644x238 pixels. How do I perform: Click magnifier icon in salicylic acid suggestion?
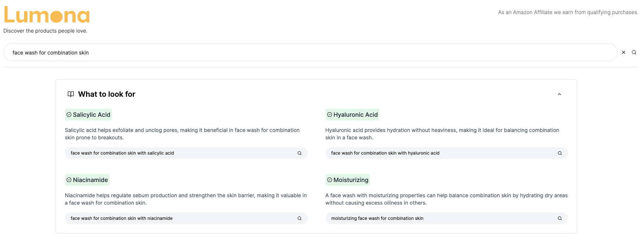pyautogui.click(x=300, y=153)
